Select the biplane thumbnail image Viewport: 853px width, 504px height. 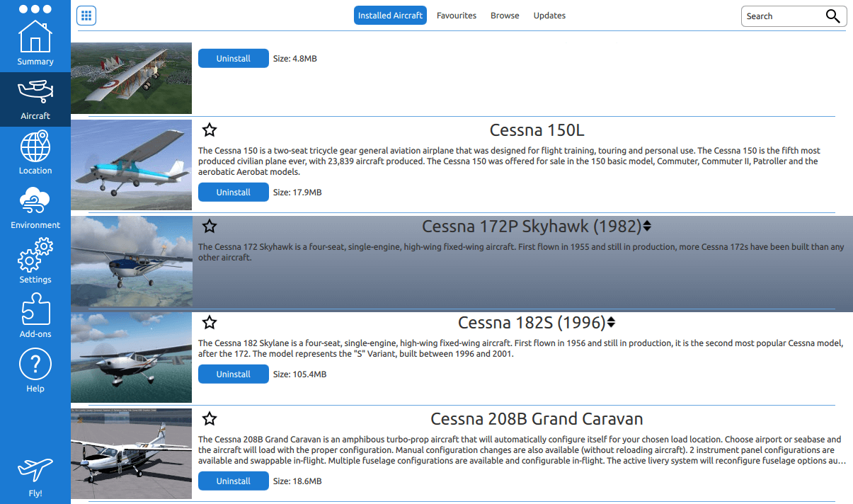click(x=132, y=78)
